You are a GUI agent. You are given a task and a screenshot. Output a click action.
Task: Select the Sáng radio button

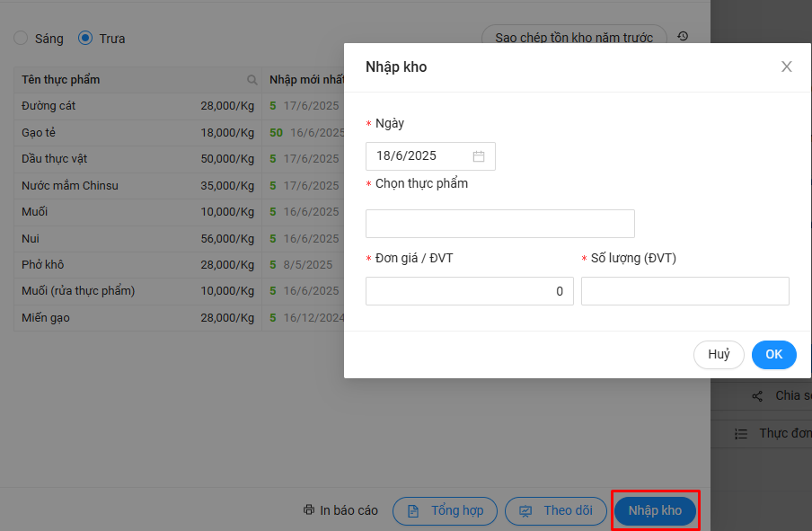click(21, 39)
